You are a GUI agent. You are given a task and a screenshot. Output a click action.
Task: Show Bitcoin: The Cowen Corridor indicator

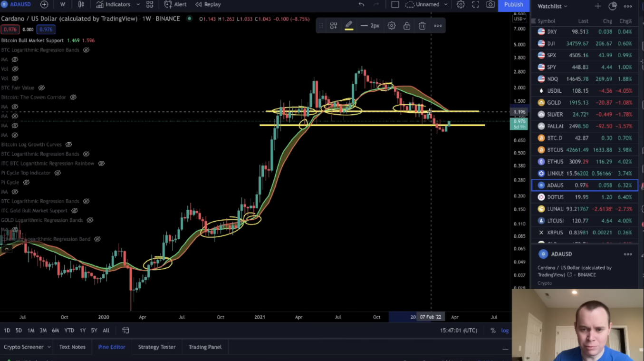tap(73, 97)
